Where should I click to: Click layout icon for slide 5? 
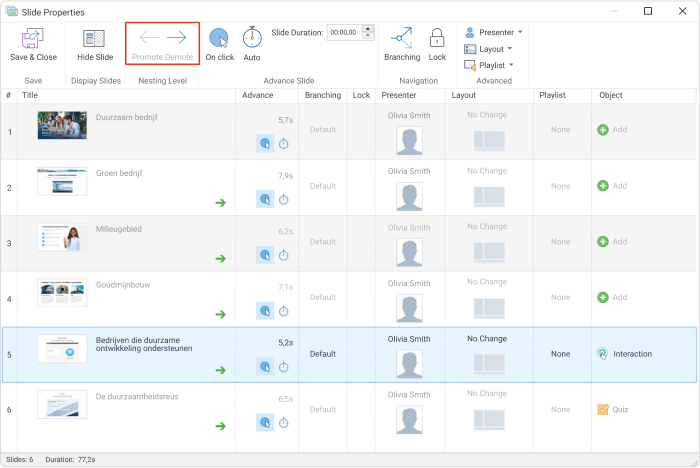coord(489,364)
